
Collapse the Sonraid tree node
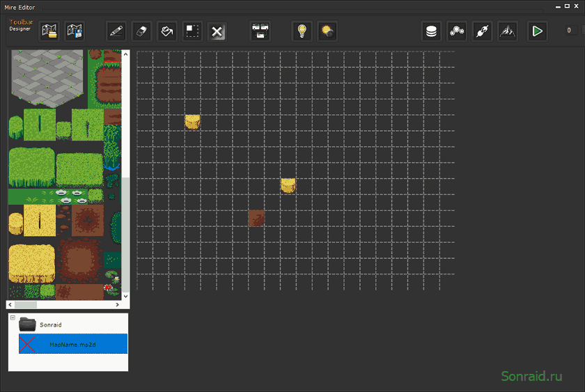coord(13,317)
